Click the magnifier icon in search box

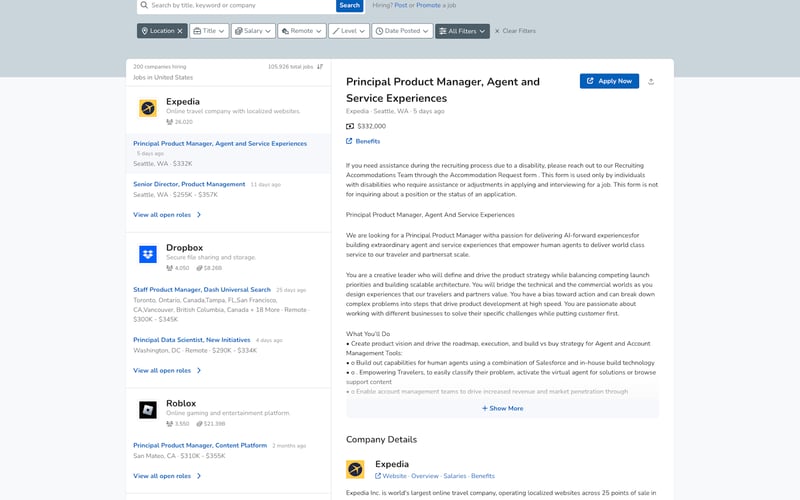[x=144, y=5]
